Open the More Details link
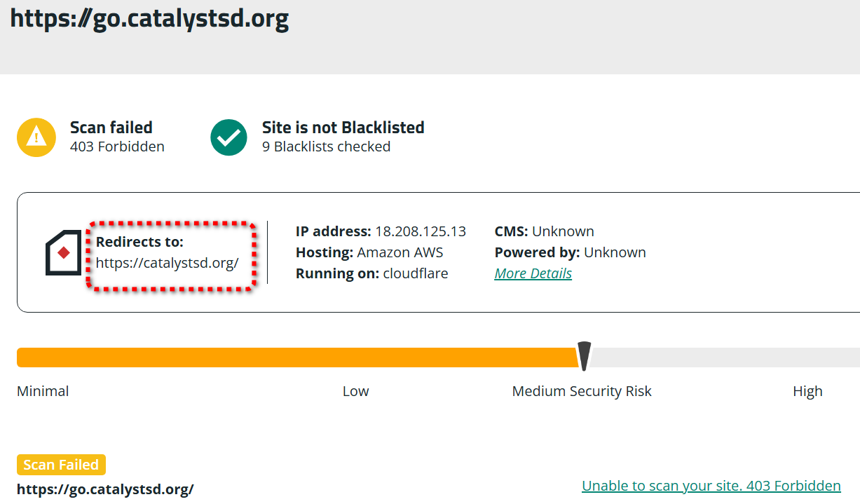 pyautogui.click(x=533, y=273)
